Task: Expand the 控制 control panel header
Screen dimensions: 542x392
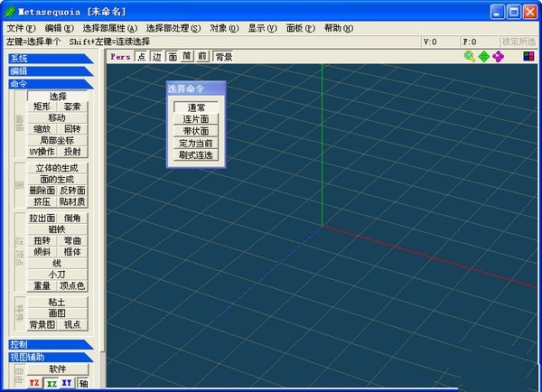Action: pyautogui.click(x=51, y=344)
